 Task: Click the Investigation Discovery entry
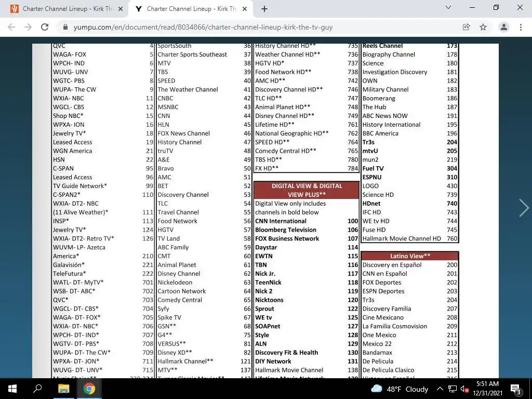[x=395, y=72]
